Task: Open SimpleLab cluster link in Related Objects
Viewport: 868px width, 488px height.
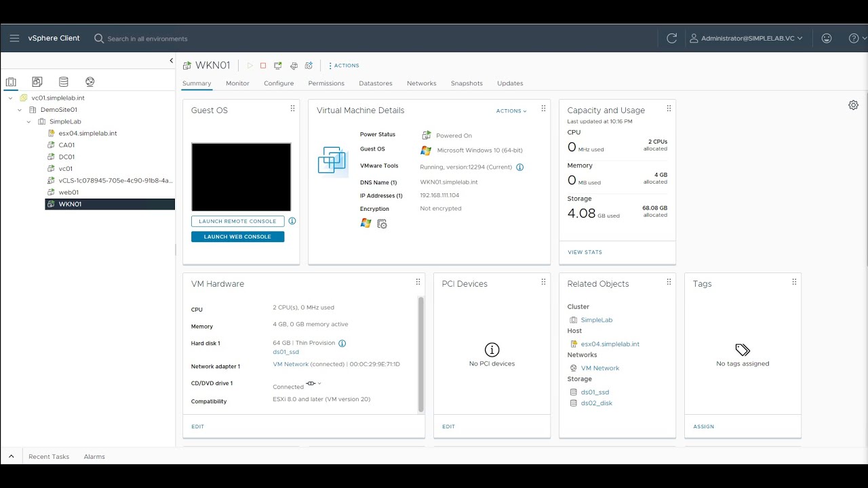Action: (596, 320)
